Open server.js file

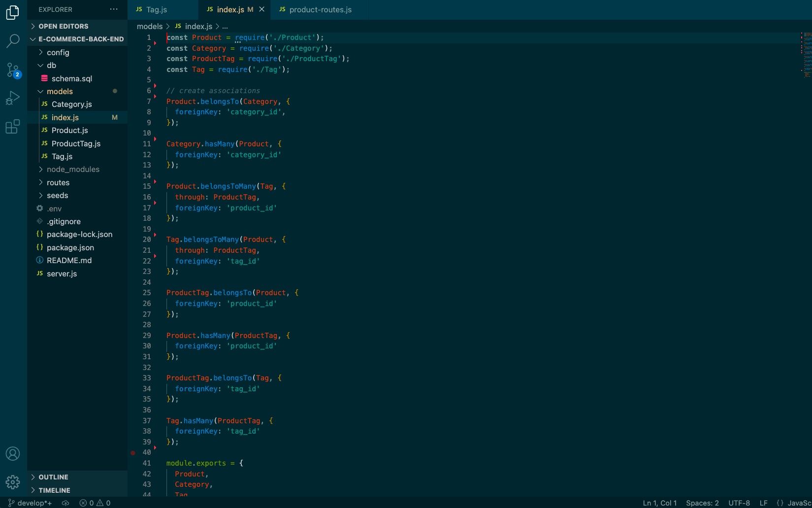point(77,273)
